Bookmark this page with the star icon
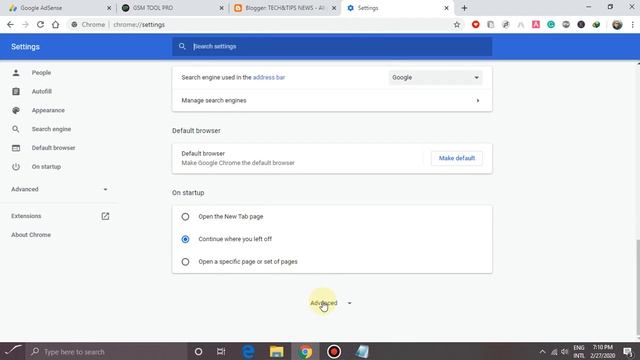Viewport: 640px width, 360px height. pos(457,25)
